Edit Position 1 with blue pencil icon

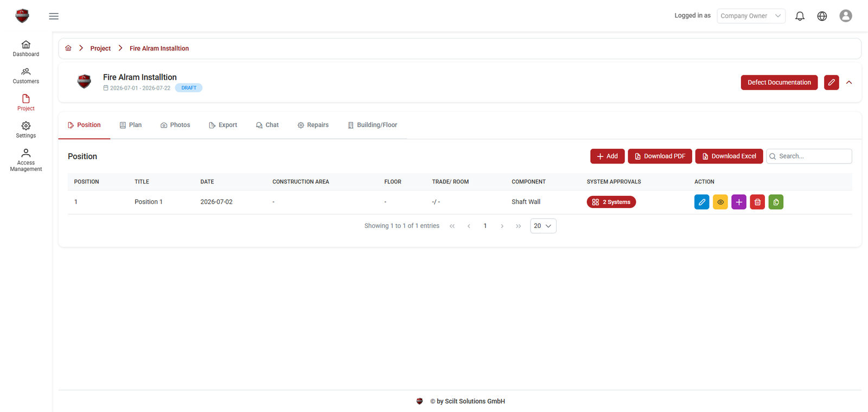(x=701, y=202)
